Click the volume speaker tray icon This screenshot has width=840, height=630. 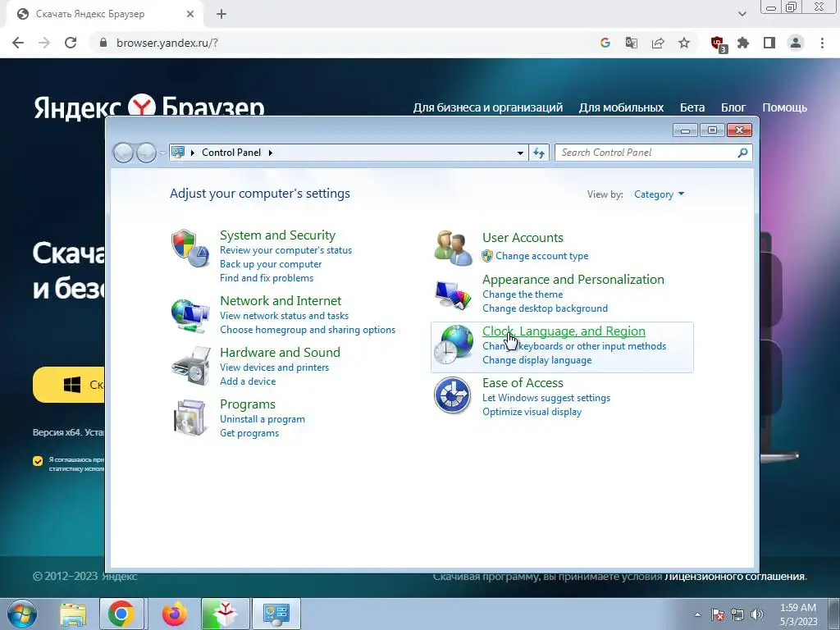click(757, 614)
